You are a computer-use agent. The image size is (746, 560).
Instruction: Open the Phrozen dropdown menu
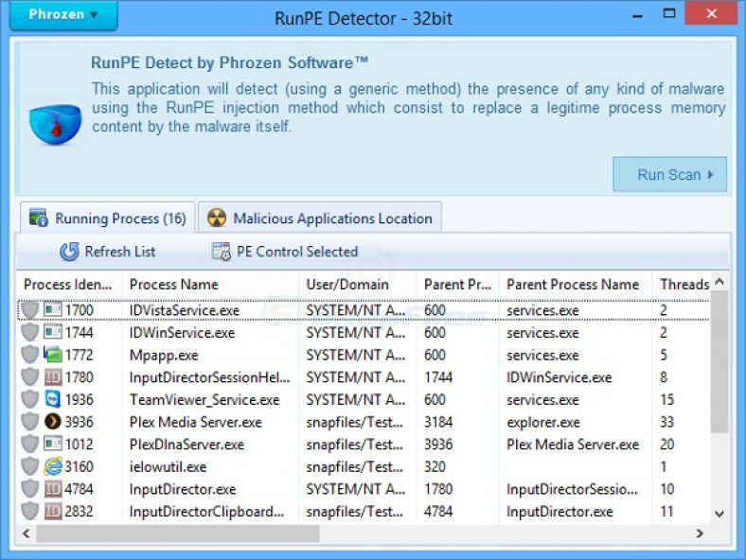[63, 15]
